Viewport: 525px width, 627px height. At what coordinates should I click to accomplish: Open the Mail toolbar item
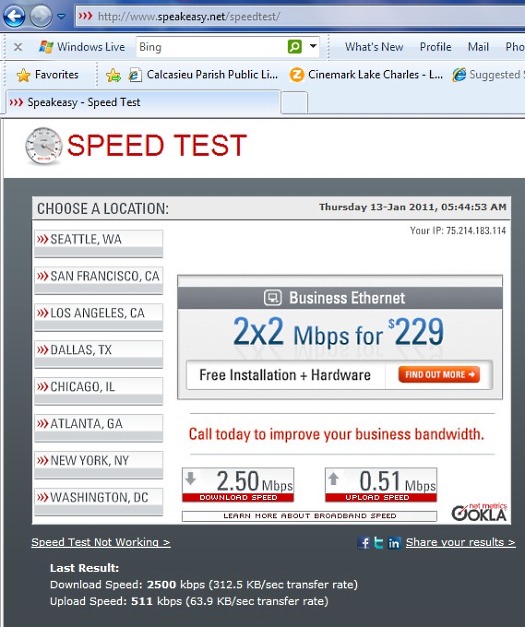(x=478, y=47)
